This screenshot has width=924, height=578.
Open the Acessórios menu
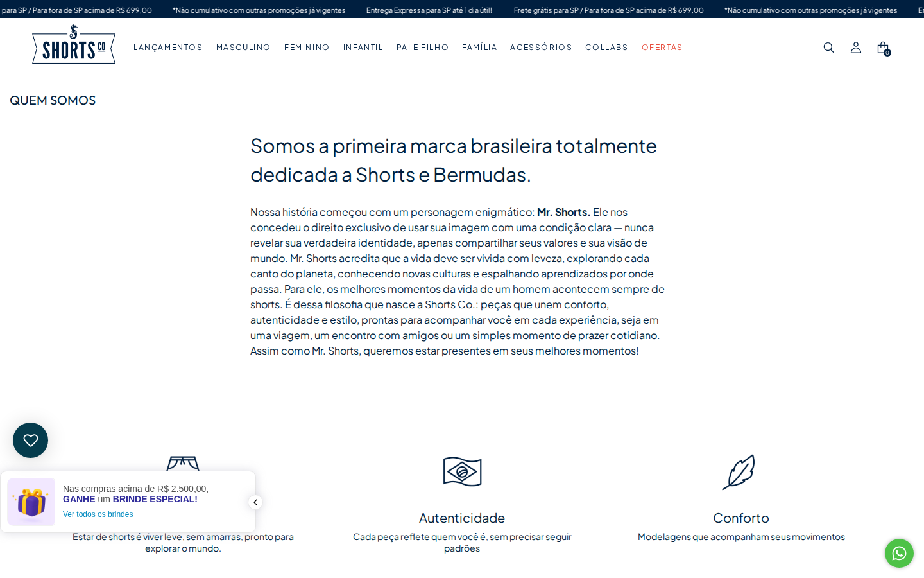tap(541, 48)
